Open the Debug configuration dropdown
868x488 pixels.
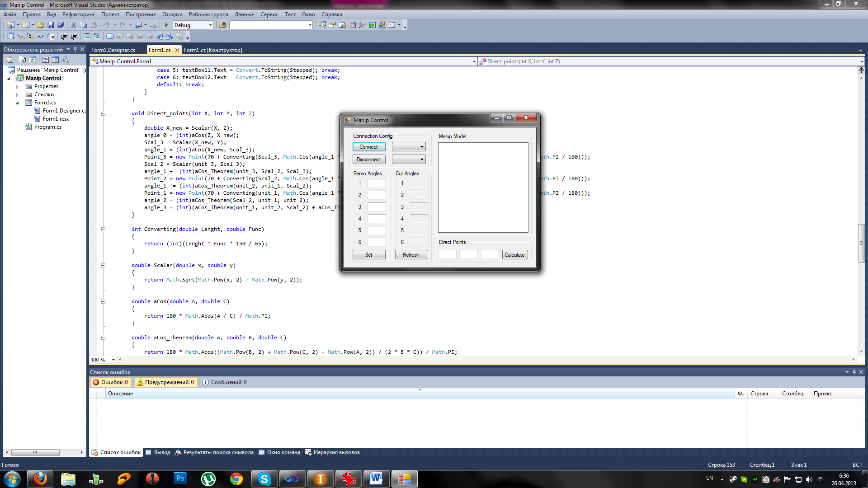pos(210,25)
